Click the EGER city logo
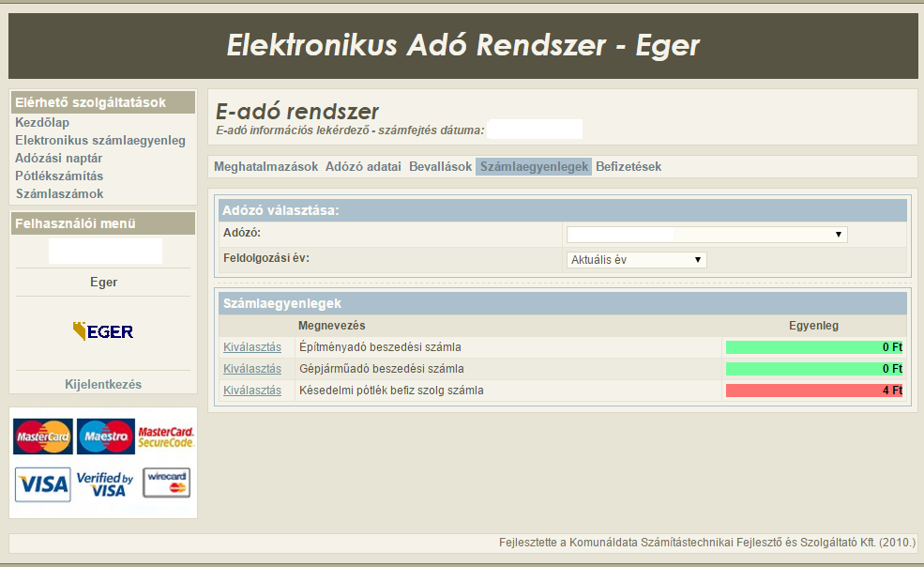Screen dimensions: 924x567 [x=103, y=331]
